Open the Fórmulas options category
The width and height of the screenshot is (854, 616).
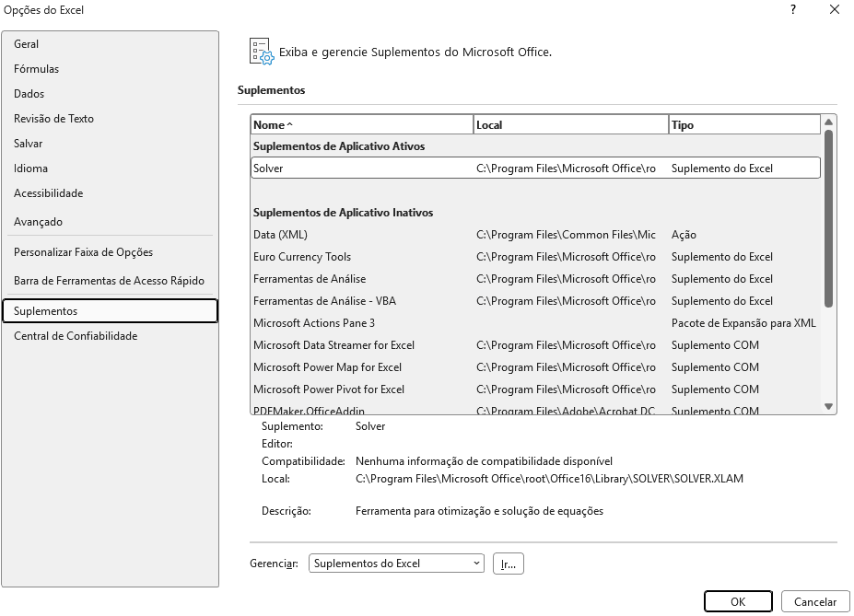tap(110, 69)
